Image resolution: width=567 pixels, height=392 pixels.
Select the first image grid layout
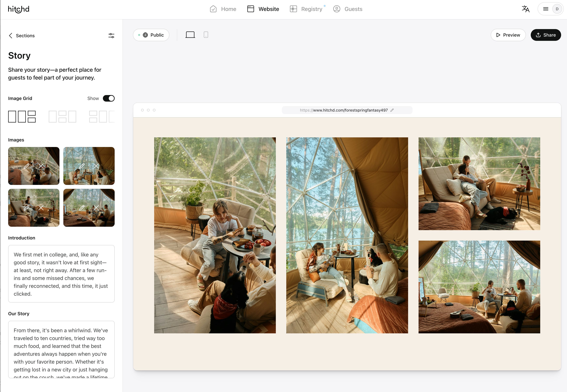click(22, 117)
